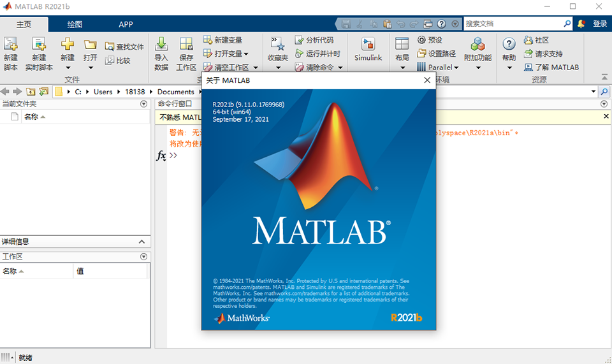
Task: Click the New Live Script (新建实时脚本) icon
Action: pyautogui.click(x=39, y=45)
